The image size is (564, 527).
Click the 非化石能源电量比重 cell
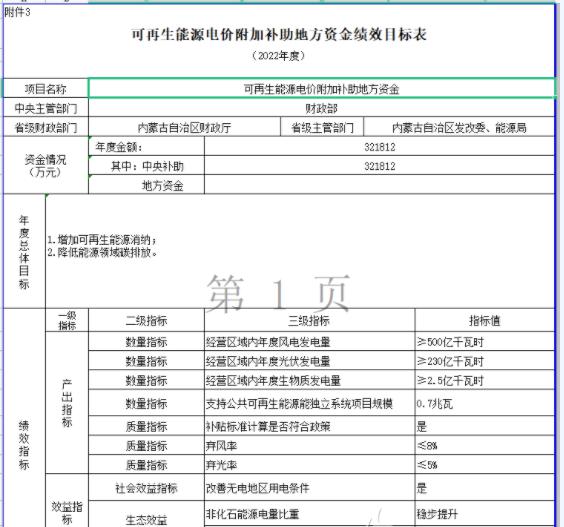309,513
